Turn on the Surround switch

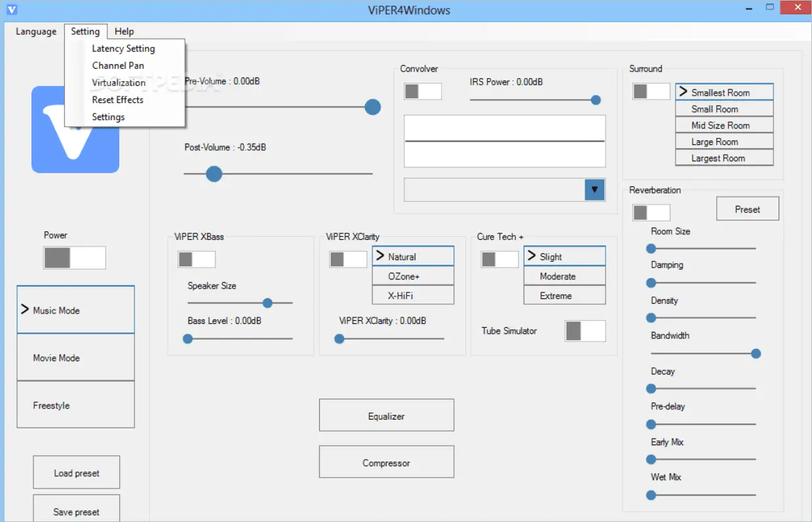[651, 91]
